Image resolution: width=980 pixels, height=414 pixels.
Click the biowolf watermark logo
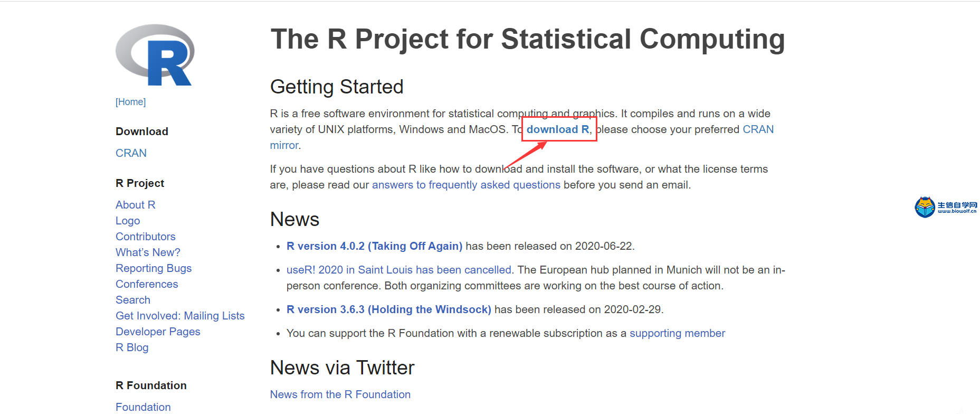point(946,207)
